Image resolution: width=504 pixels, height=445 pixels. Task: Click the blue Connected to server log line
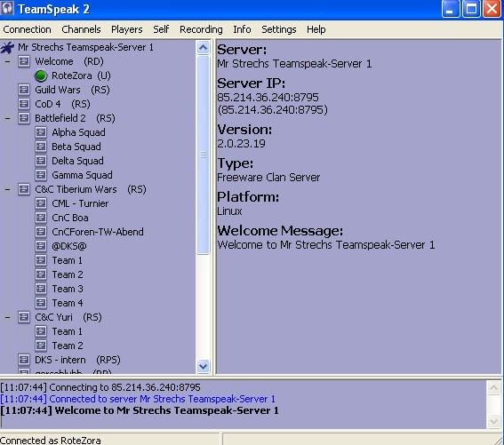coord(138,399)
